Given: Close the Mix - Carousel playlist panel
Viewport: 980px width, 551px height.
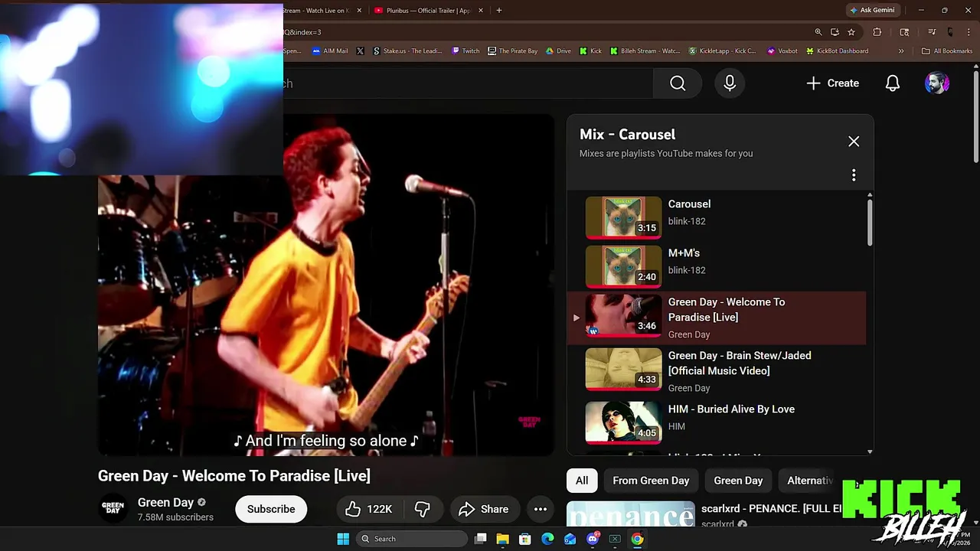Looking at the screenshot, I should (854, 142).
